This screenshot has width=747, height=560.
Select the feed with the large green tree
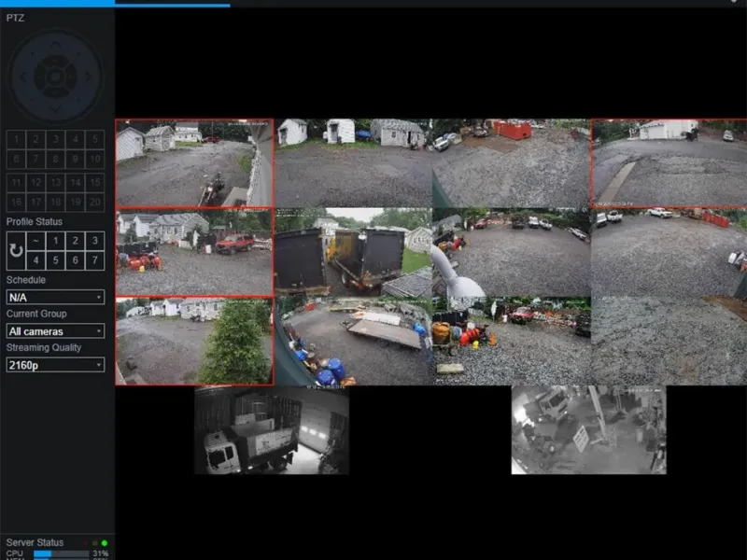coord(194,341)
